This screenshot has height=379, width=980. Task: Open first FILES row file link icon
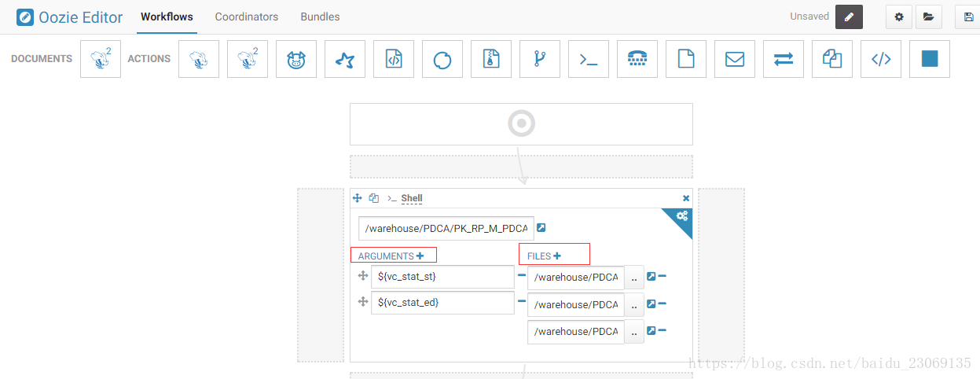point(651,276)
